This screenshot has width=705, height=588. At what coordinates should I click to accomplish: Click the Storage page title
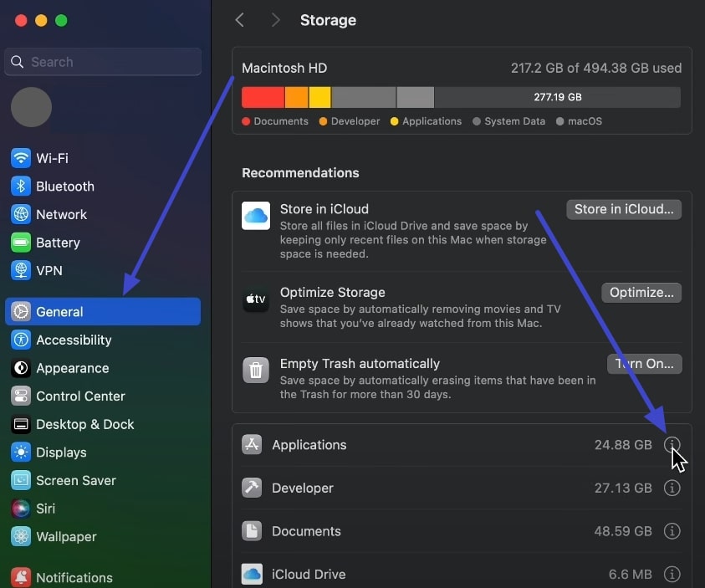[x=328, y=20]
